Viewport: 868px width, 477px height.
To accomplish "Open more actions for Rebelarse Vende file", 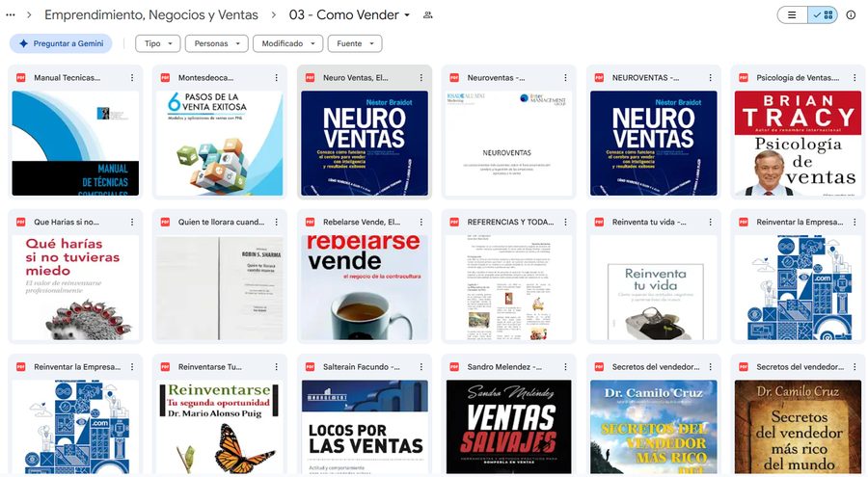I will [421, 222].
